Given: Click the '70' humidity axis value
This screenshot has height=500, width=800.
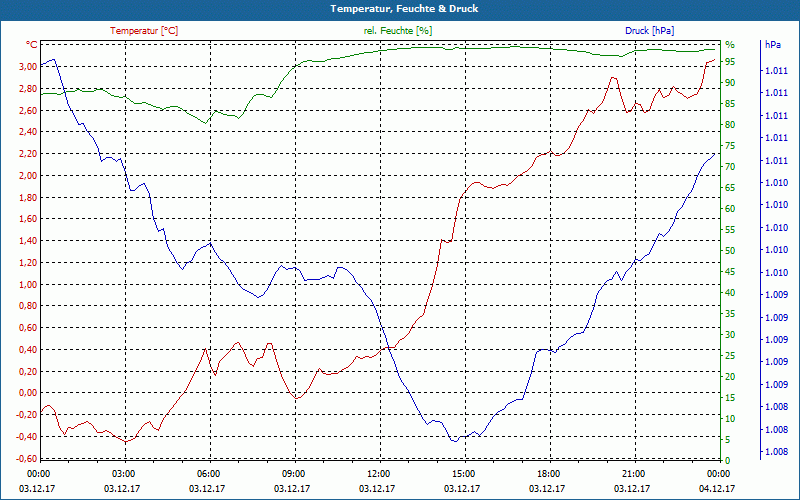Looking at the screenshot, I should 730,167.
